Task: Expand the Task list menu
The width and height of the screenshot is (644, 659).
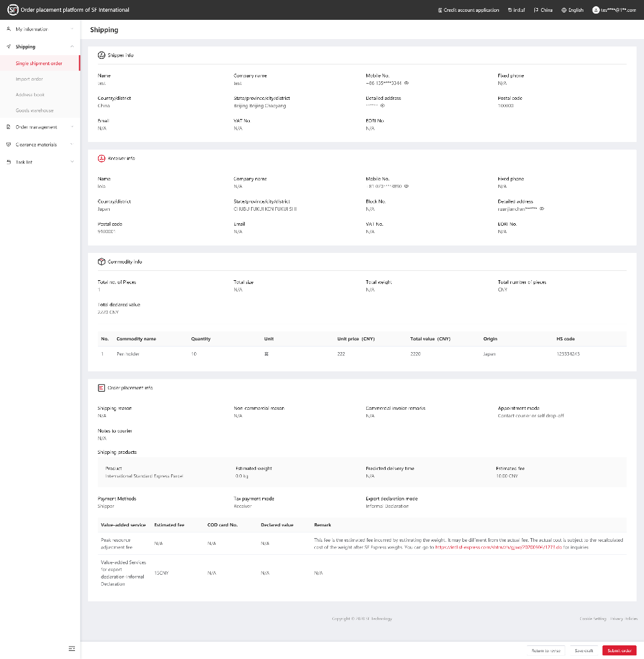Action: (x=40, y=162)
